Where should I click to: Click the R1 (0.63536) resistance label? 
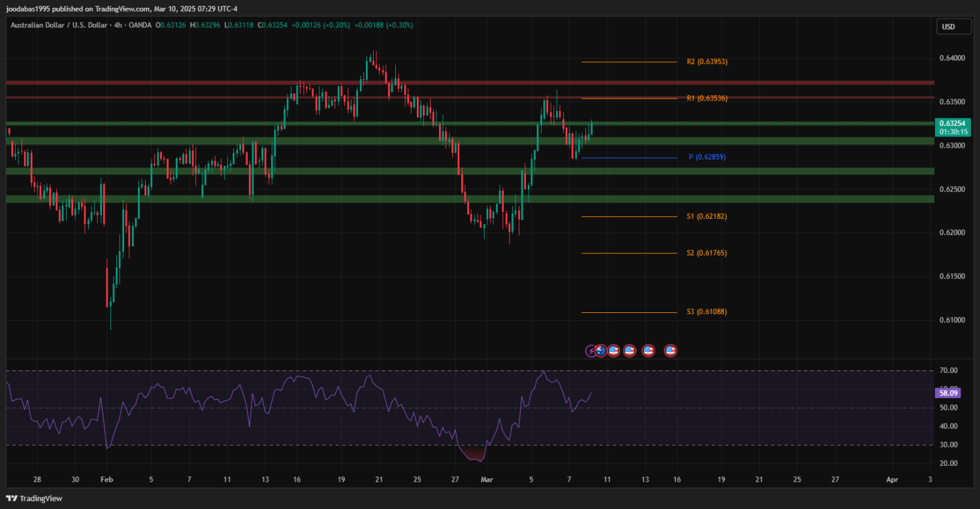(x=707, y=99)
